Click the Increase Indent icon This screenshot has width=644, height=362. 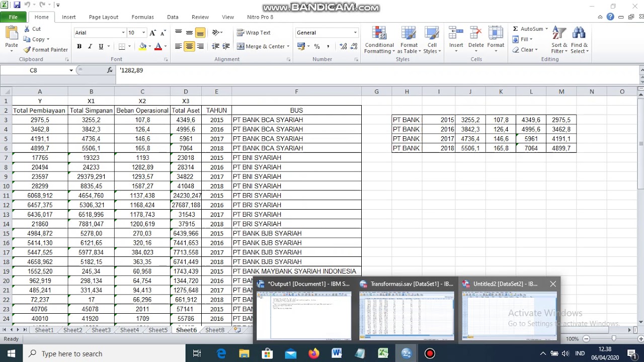[x=226, y=46]
